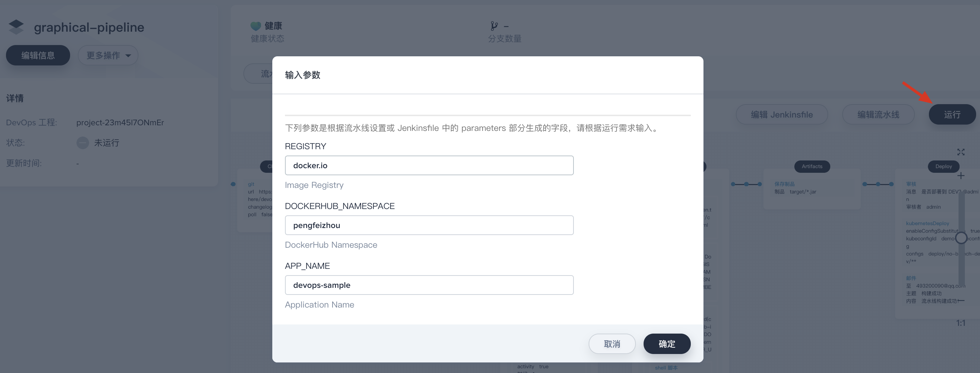
Task: Click the 邮件 step in Deploy stage
Action: click(x=911, y=278)
